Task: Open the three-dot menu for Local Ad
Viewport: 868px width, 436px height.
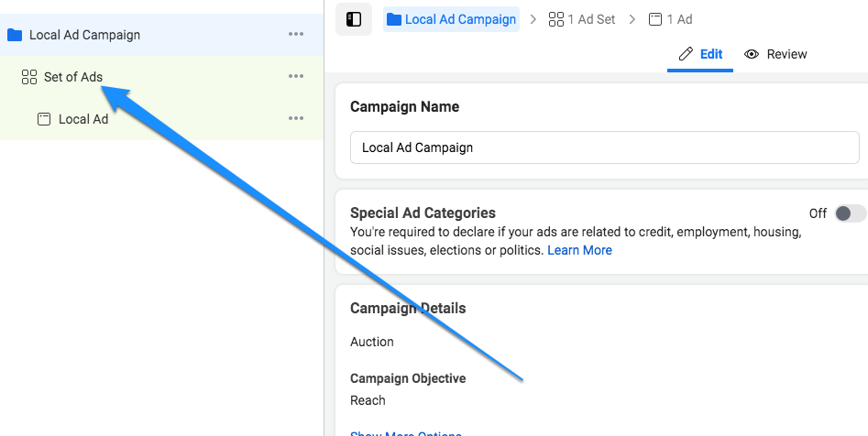Action: pyautogui.click(x=296, y=118)
